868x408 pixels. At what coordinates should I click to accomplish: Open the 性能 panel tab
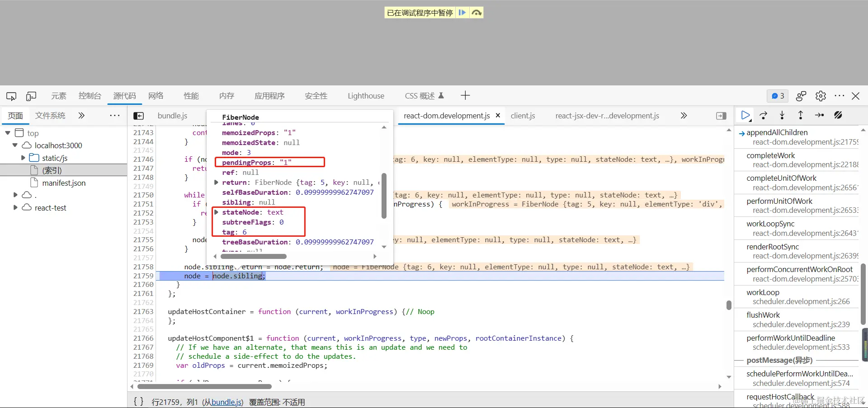point(191,96)
